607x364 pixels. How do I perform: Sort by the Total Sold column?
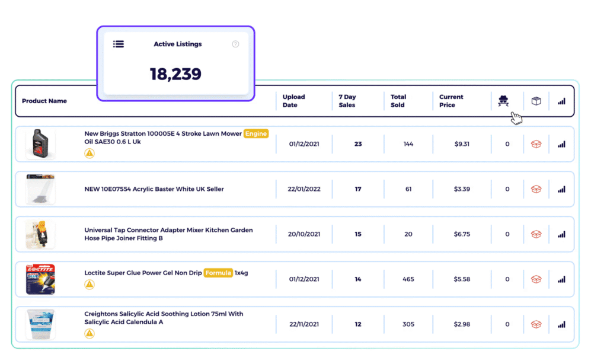399,101
